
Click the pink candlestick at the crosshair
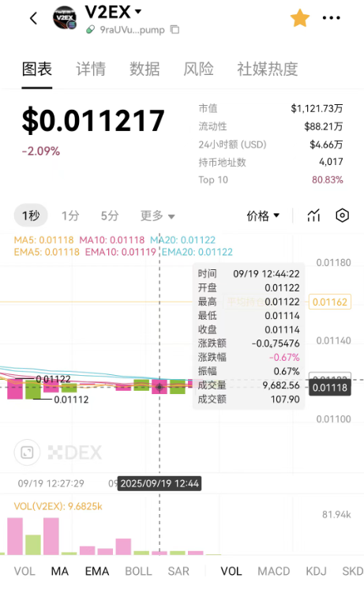coord(159,386)
